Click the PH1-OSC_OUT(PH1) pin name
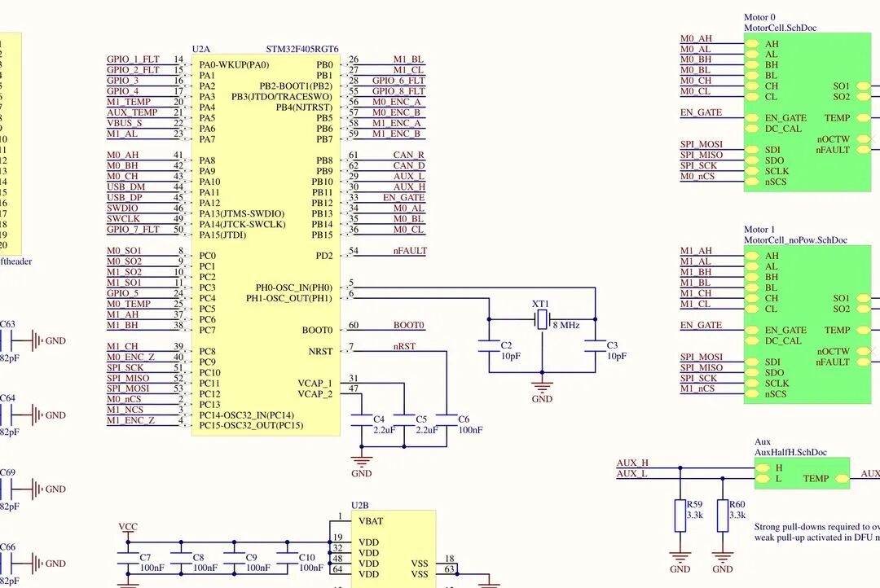The width and height of the screenshot is (880, 588). [289, 299]
